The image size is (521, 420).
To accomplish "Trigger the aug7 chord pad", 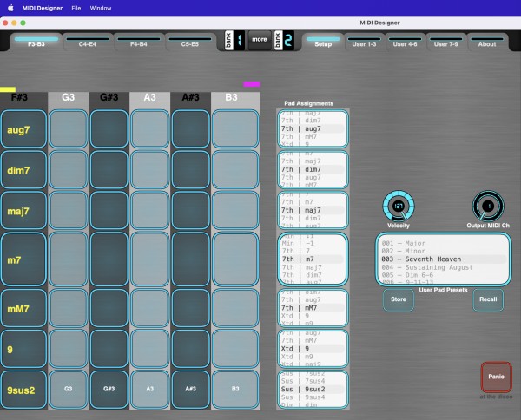I will pos(23,128).
